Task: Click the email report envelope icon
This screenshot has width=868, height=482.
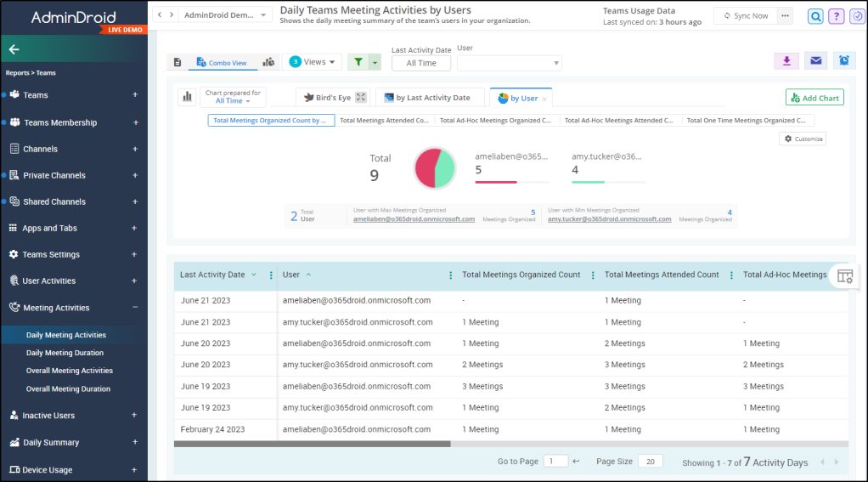Action: (x=815, y=60)
